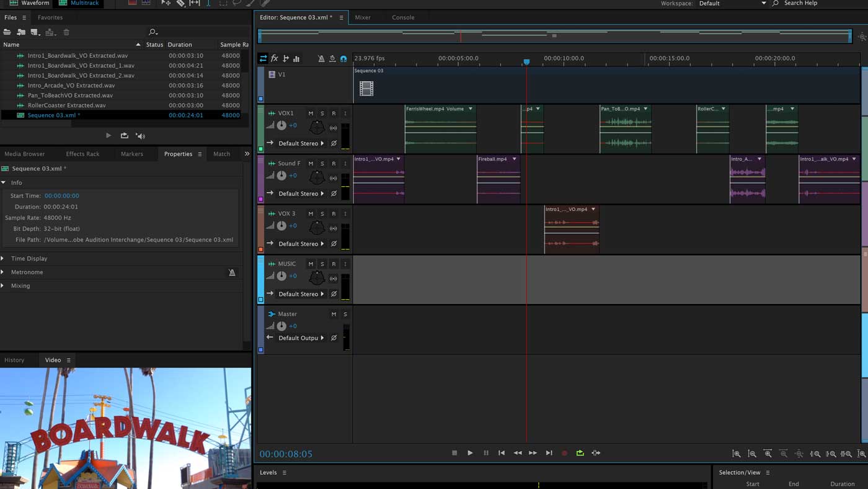This screenshot has width=868, height=489.
Task: Select the Razor tool from the top toolbar
Action: tap(180, 3)
